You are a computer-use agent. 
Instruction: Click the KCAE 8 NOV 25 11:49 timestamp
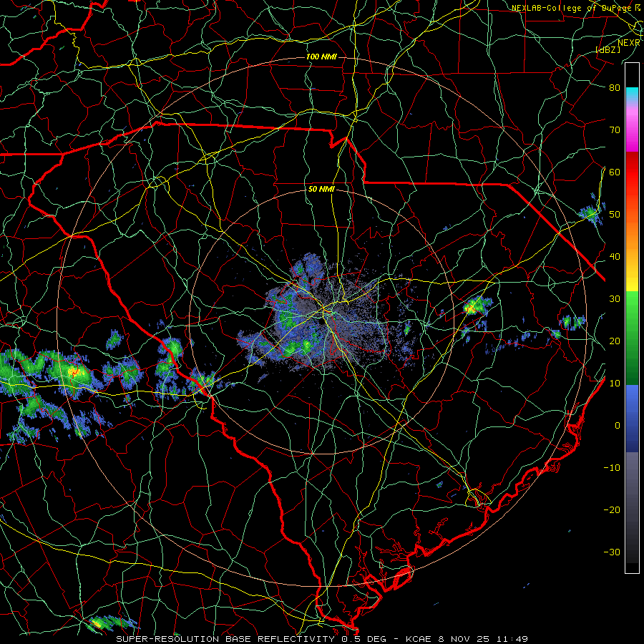[467, 639]
